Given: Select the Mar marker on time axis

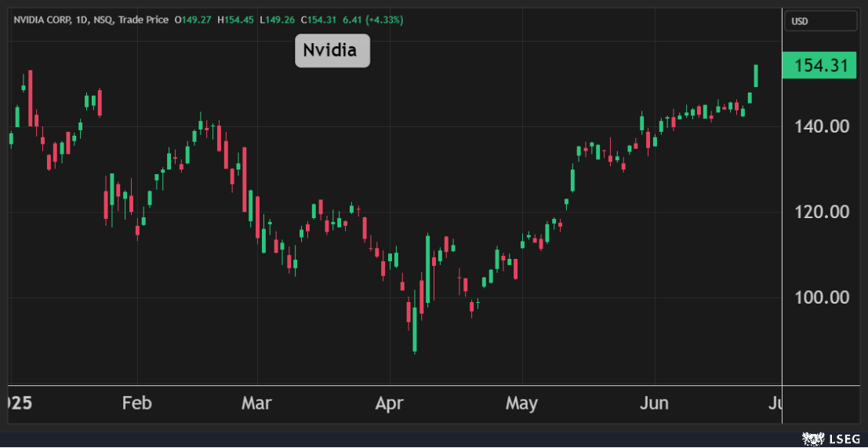Looking at the screenshot, I should click(x=256, y=404).
